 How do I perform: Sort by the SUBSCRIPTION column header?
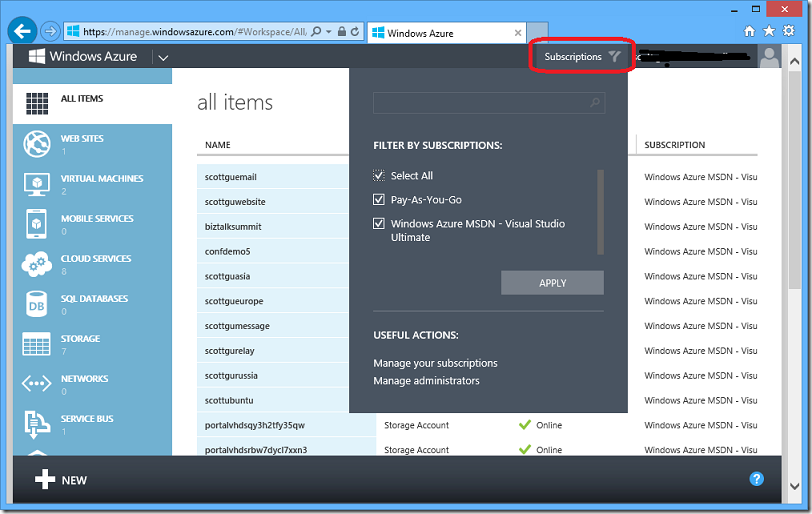pyautogui.click(x=674, y=145)
